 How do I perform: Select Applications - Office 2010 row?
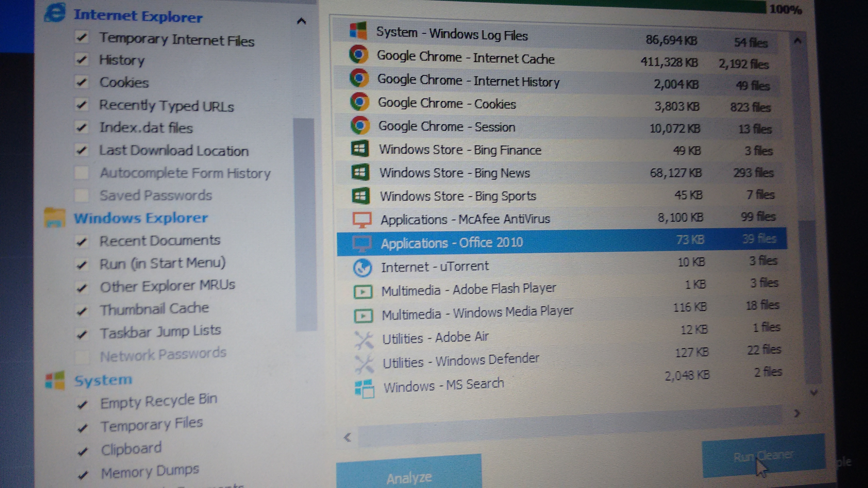click(562, 241)
